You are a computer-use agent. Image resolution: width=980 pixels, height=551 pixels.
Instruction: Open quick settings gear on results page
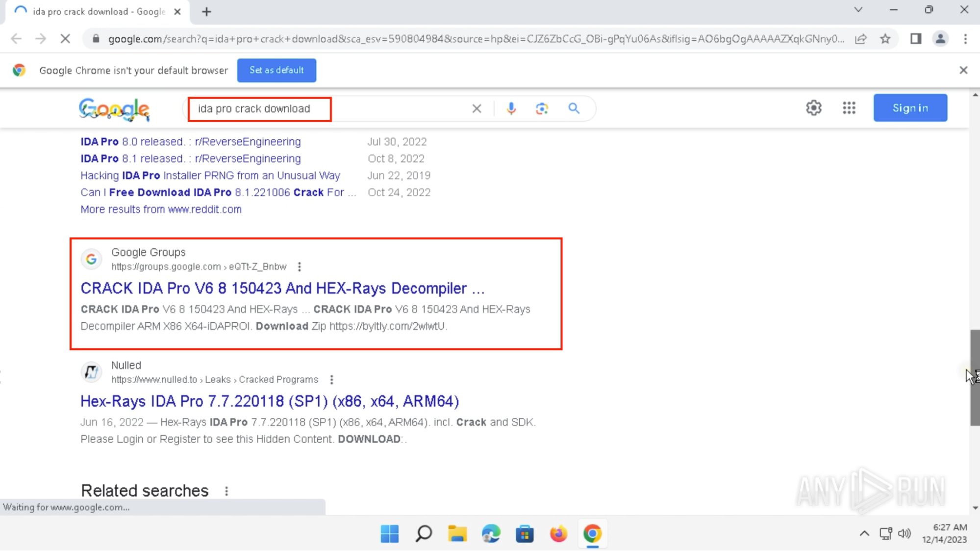pyautogui.click(x=814, y=108)
